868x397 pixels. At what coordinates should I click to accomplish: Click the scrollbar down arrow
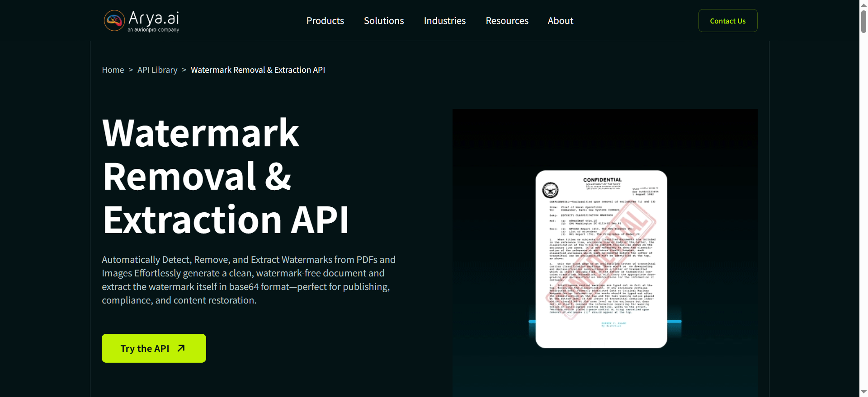tap(863, 392)
